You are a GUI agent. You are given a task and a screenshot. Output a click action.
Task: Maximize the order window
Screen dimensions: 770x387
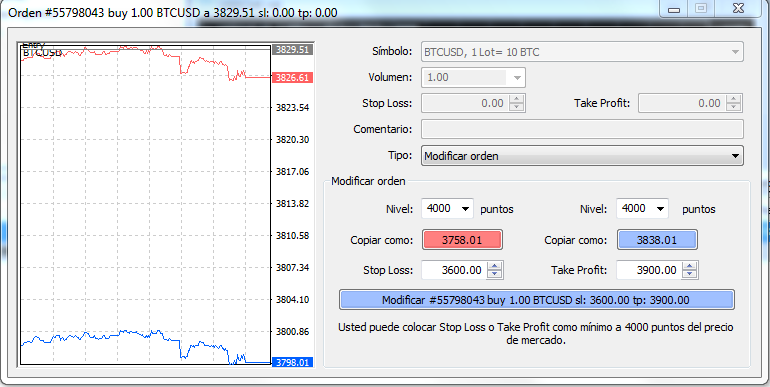[x=701, y=8]
